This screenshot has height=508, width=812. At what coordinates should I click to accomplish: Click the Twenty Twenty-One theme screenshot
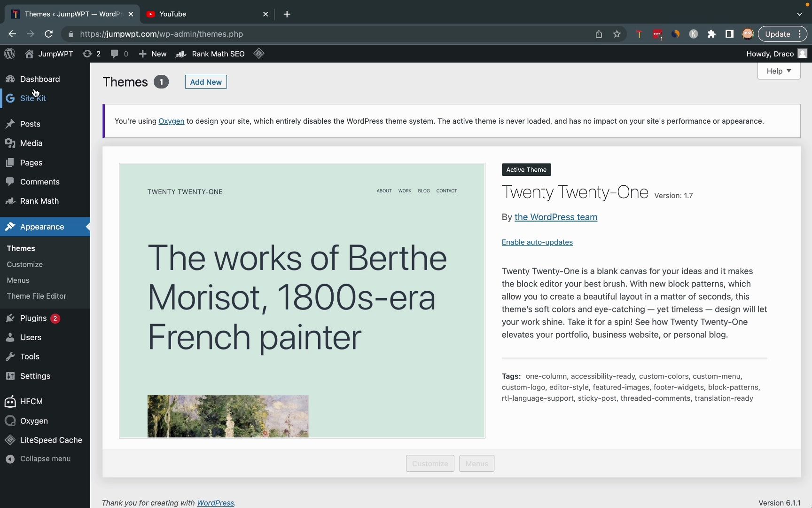pyautogui.click(x=302, y=301)
